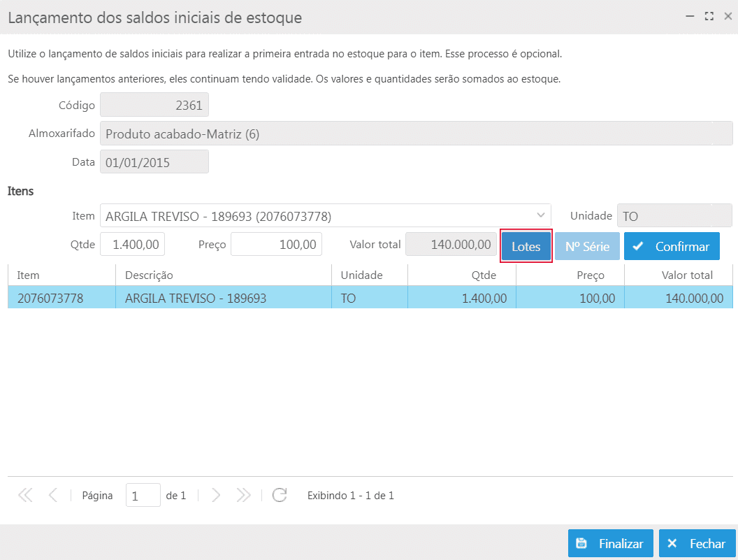Screen dimensions: 738x560
Task: Sort by Descrição column header
Action: coord(224,275)
